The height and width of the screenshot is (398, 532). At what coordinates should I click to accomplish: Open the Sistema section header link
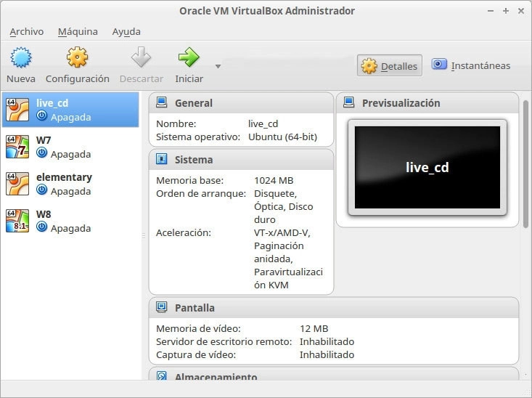point(194,160)
